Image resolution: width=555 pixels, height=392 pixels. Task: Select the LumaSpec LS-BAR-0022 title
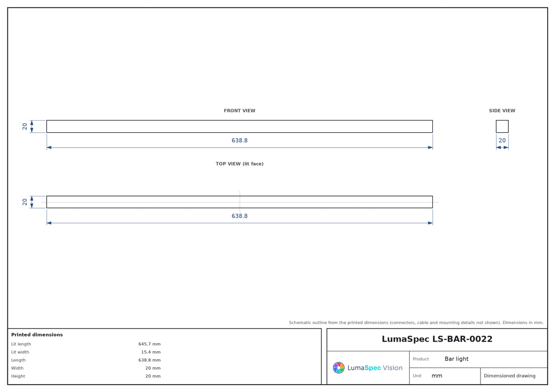click(437, 339)
